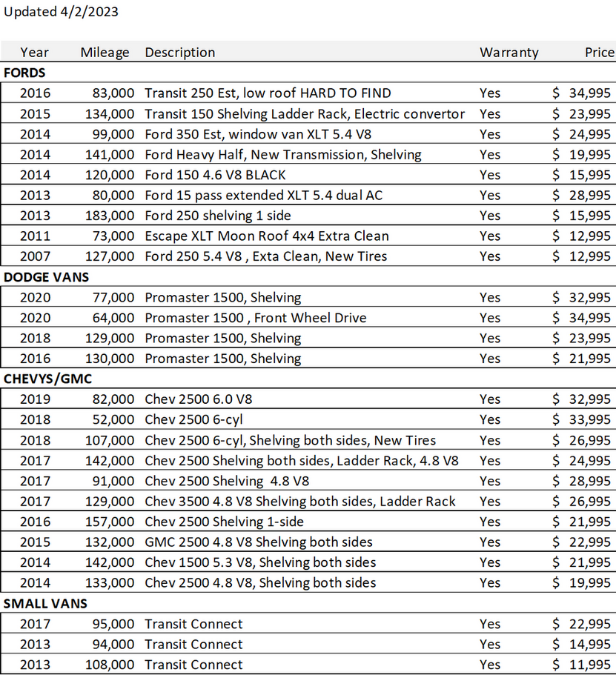616x675 pixels.
Task: Click the 134,000 mileage cell
Action: [110, 113]
